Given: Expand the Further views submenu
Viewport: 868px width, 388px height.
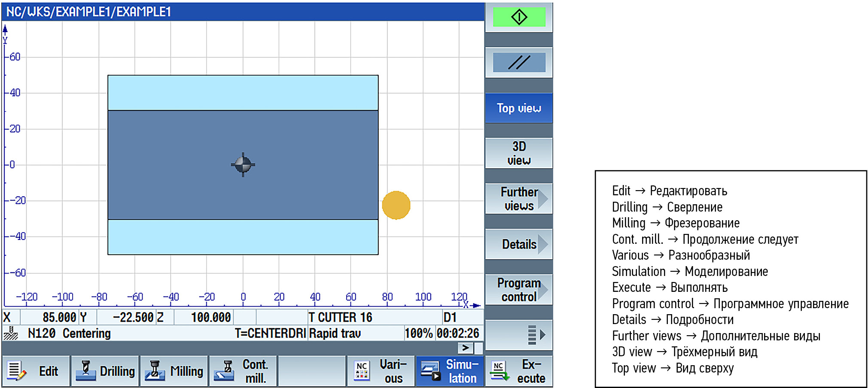Looking at the screenshot, I should coord(519,199).
